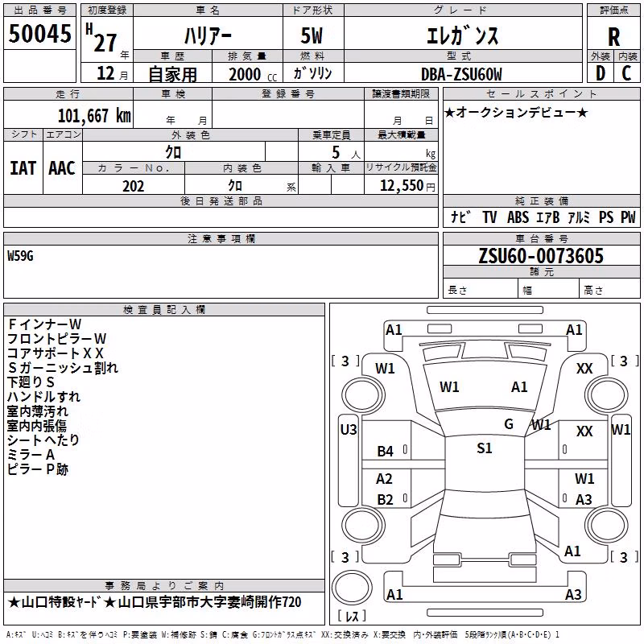Click lot number 50045
The width and height of the screenshot is (644, 644).
tap(39, 33)
